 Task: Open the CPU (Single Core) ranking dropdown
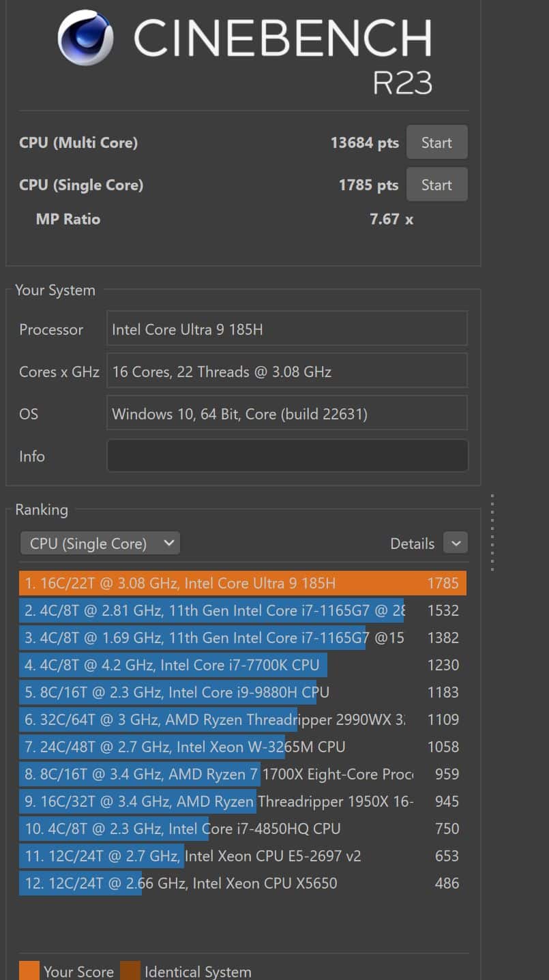tap(100, 544)
